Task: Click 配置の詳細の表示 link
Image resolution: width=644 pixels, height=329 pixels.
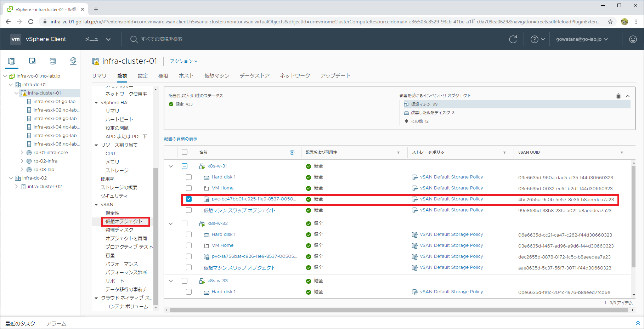Action: [181, 139]
